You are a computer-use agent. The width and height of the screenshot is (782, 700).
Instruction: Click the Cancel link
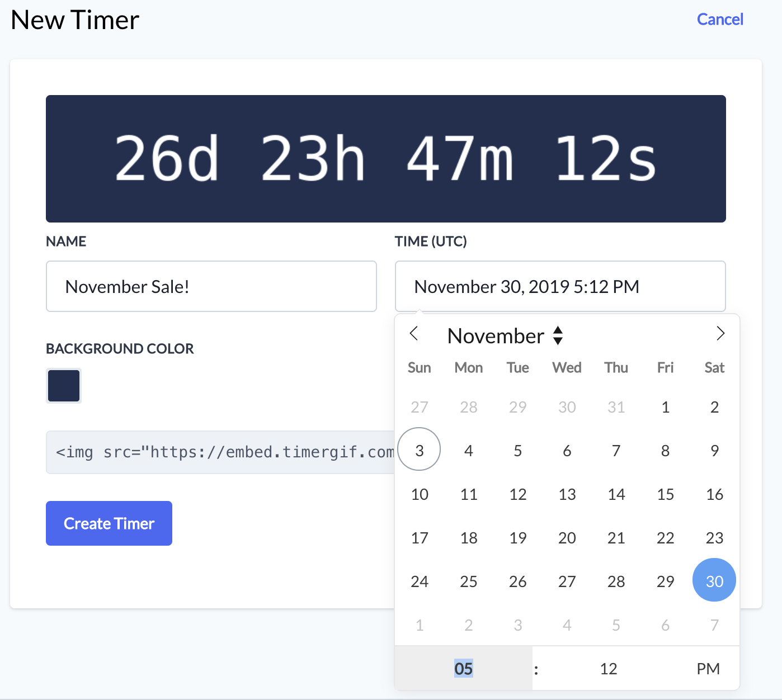(x=720, y=20)
